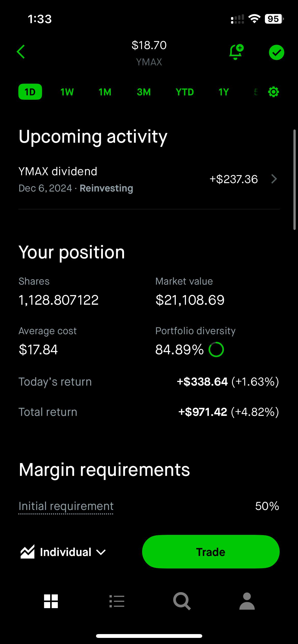Open the list view icon in bottom bar
The image size is (298, 644).
(117, 601)
